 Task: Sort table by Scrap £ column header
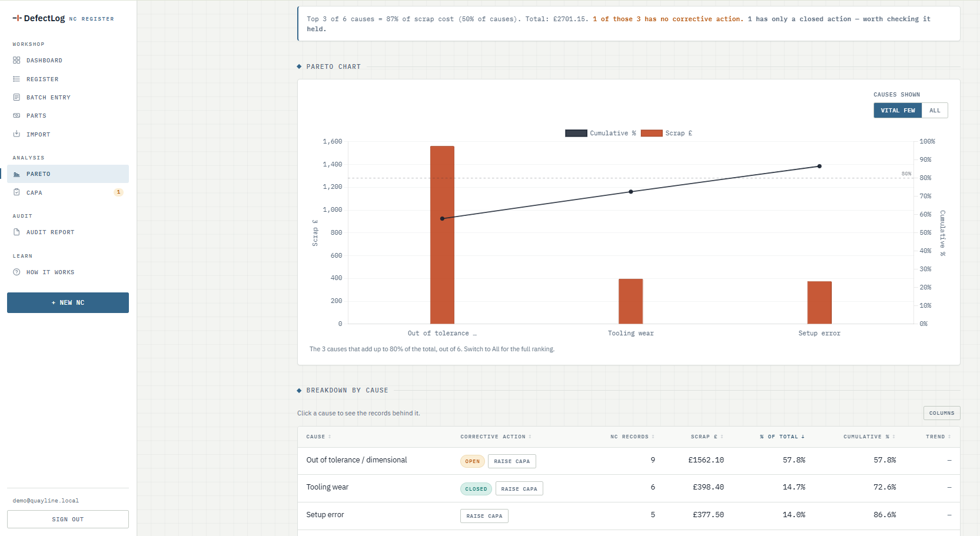(x=707, y=437)
